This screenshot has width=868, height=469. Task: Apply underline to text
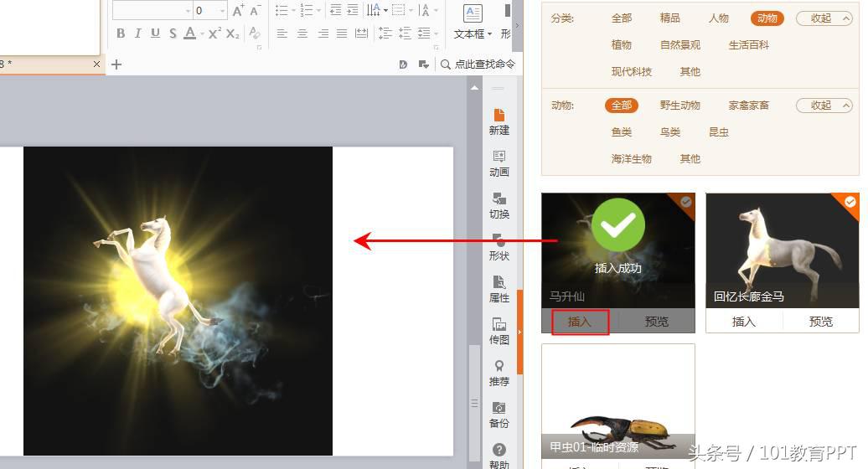(x=156, y=33)
